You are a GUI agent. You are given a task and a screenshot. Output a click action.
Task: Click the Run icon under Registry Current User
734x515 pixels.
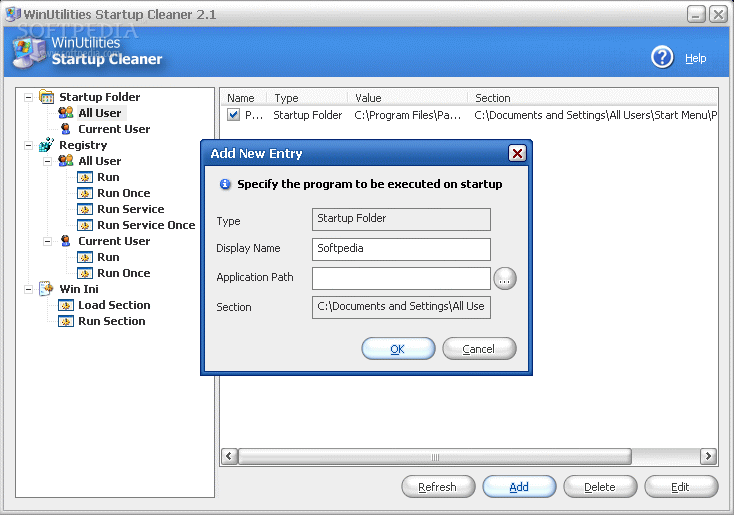(85, 258)
